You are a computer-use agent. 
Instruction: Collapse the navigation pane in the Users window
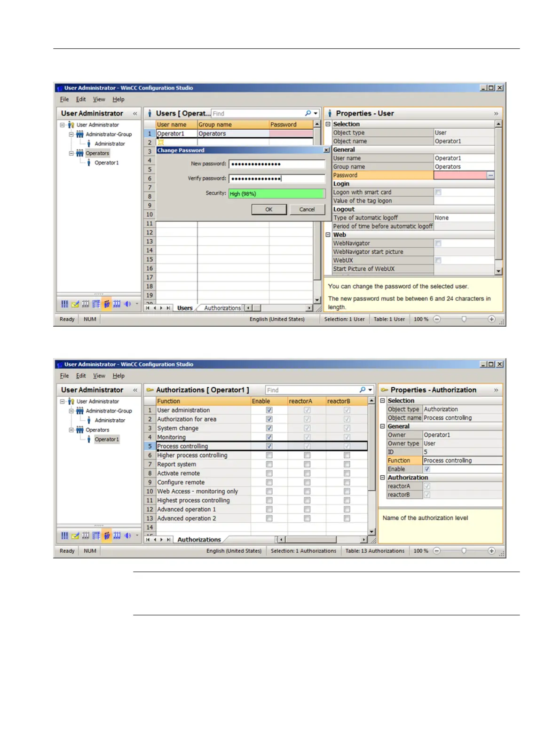click(x=135, y=113)
